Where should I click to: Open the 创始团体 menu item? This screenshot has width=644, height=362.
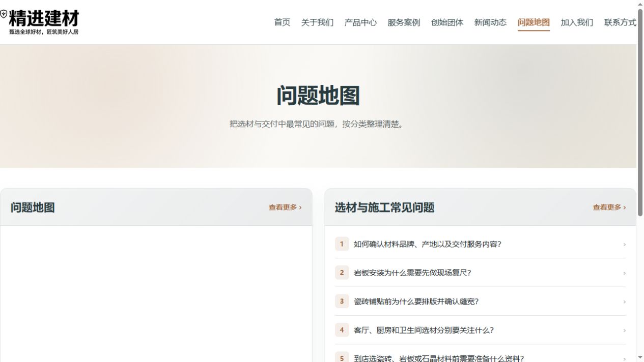point(447,22)
